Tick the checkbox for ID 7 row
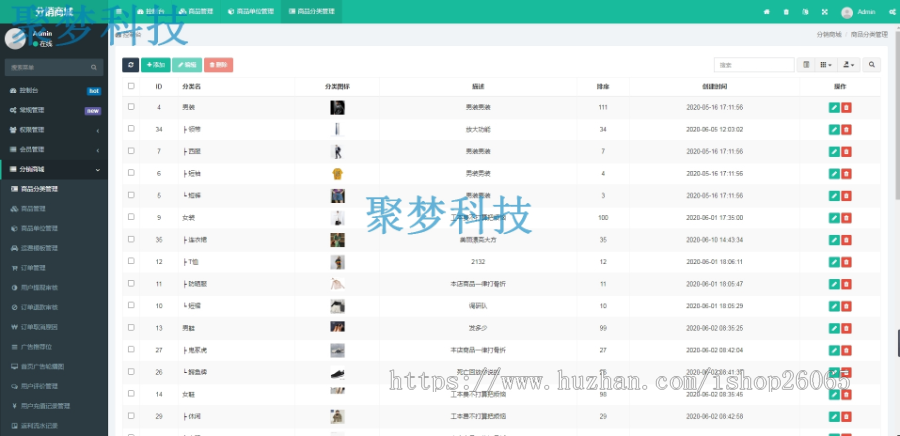This screenshot has height=436, width=900. pos(131,151)
